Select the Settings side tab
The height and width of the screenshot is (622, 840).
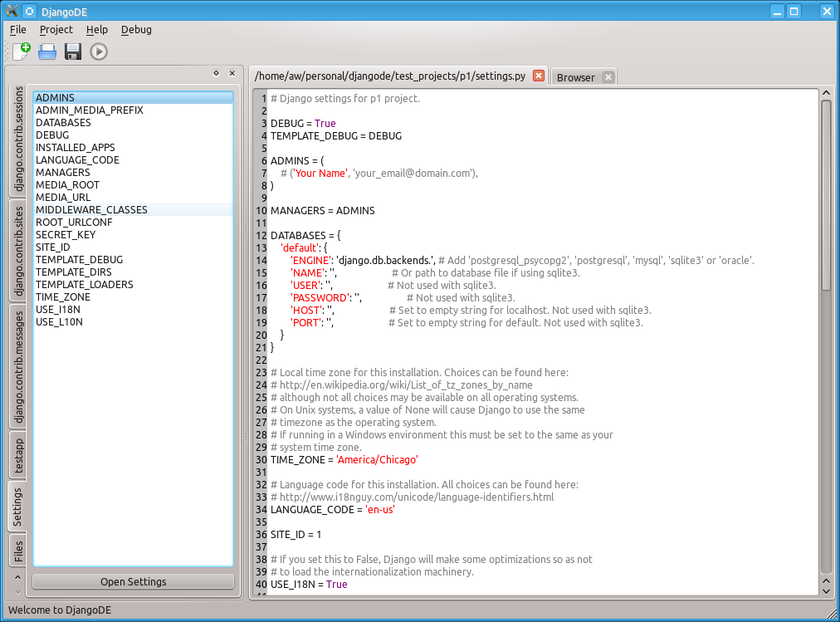click(x=17, y=507)
